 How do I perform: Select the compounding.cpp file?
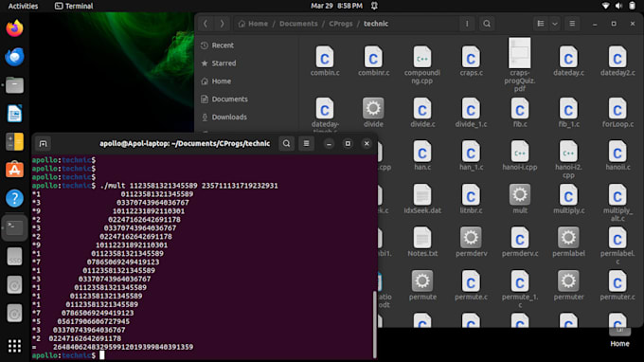click(422, 65)
